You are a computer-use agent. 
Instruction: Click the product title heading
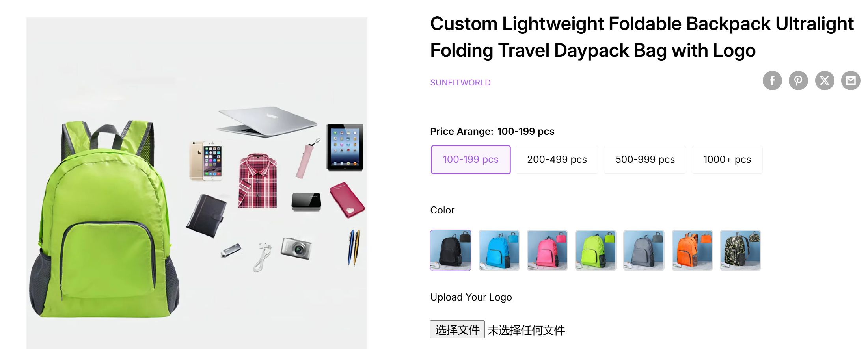(641, 37)
